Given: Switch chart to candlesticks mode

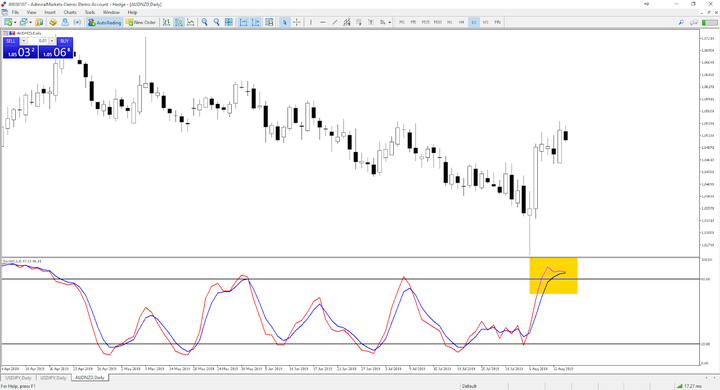Looking at the screenshot, I should click(x=179, y=22).
